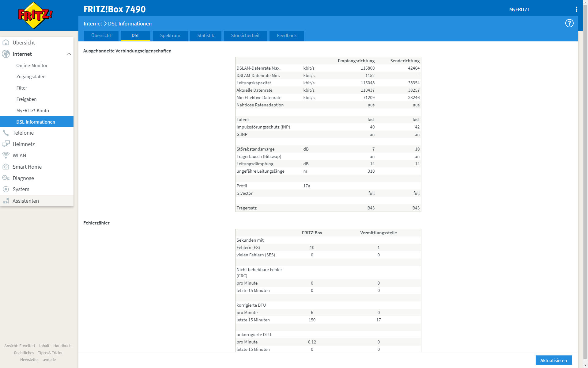Click the Heimnetz network icon
588x368 pixels.
(x=6, y=144)
